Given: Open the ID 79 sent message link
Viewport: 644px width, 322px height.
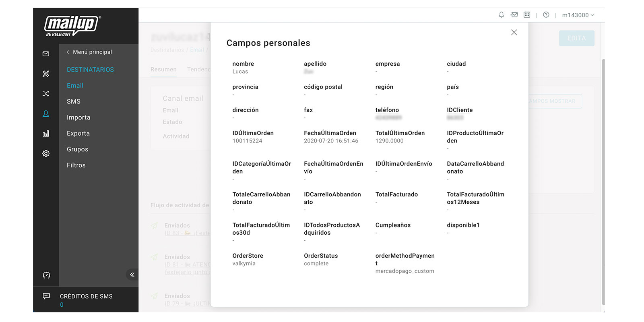Looking at the screenshot, I should 188,303.
